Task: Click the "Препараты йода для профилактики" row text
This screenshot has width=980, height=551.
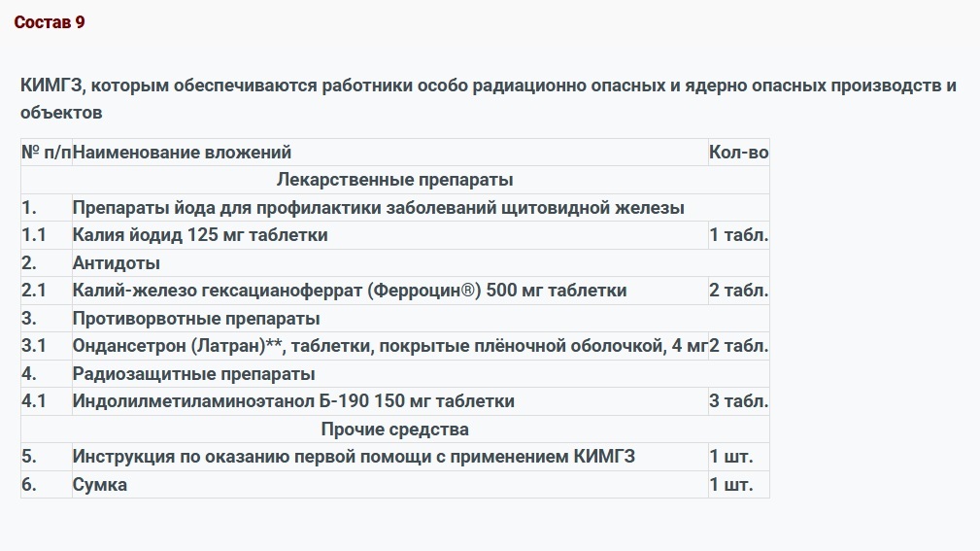Action: point(378,207)
